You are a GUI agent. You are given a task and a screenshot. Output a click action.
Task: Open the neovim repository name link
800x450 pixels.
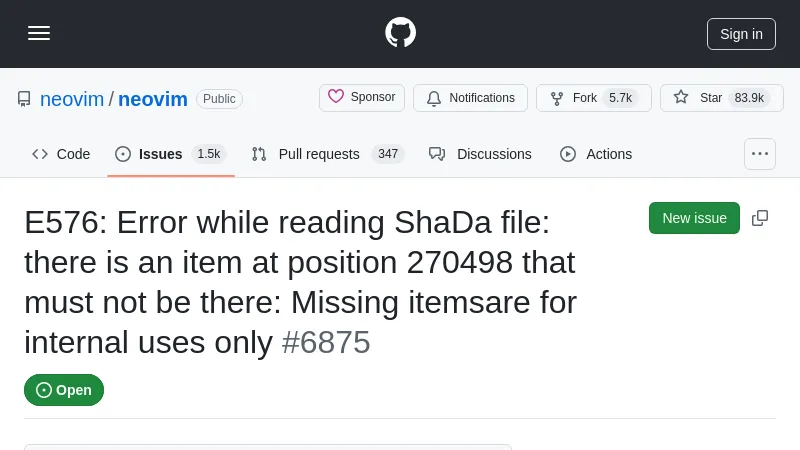click(x=153, y=99)
